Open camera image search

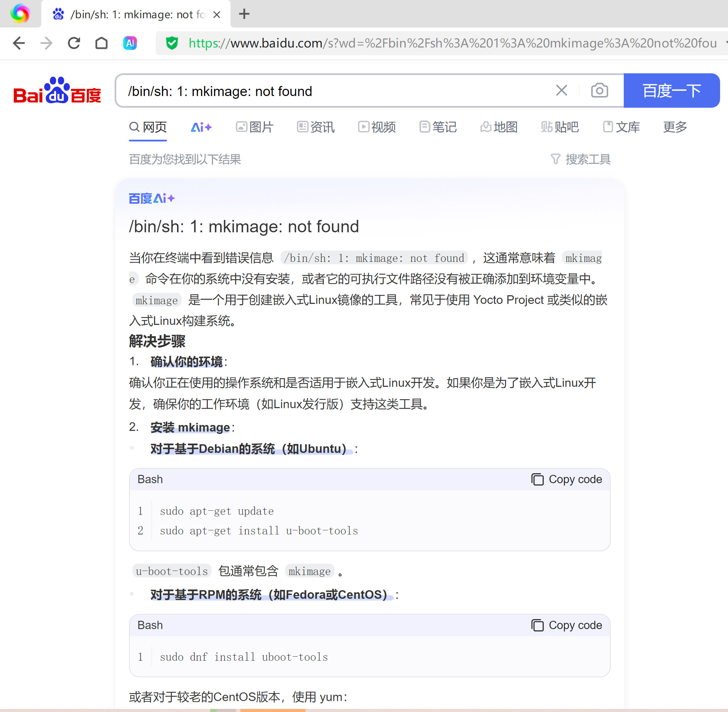click(x=599, y=91)
